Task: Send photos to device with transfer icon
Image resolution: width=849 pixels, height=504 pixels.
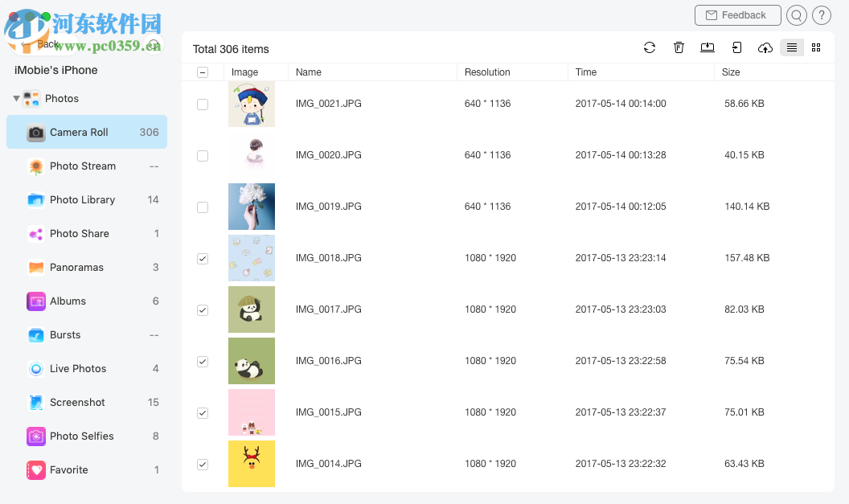Action: coord(736,47)
